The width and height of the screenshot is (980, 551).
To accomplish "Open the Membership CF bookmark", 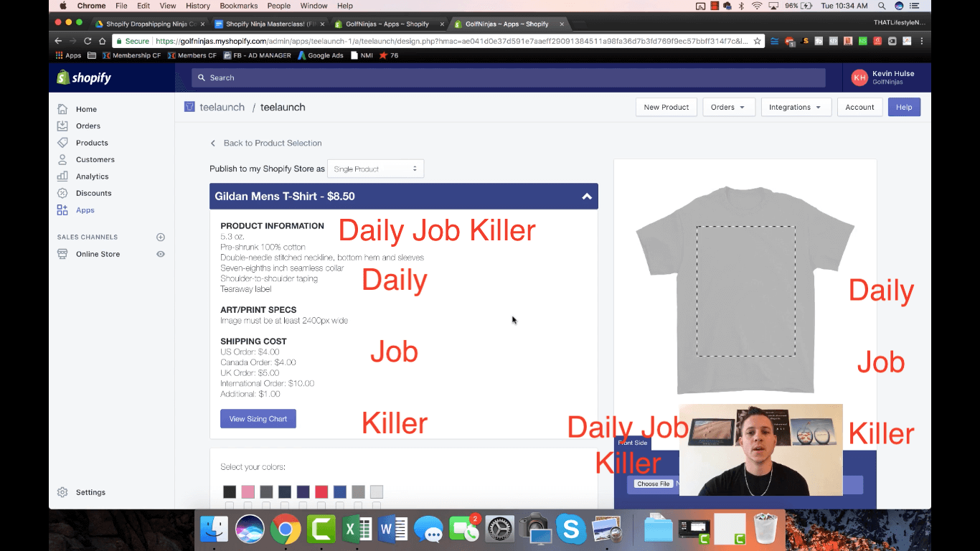I will pyautogui.click(x=131, y=55).
